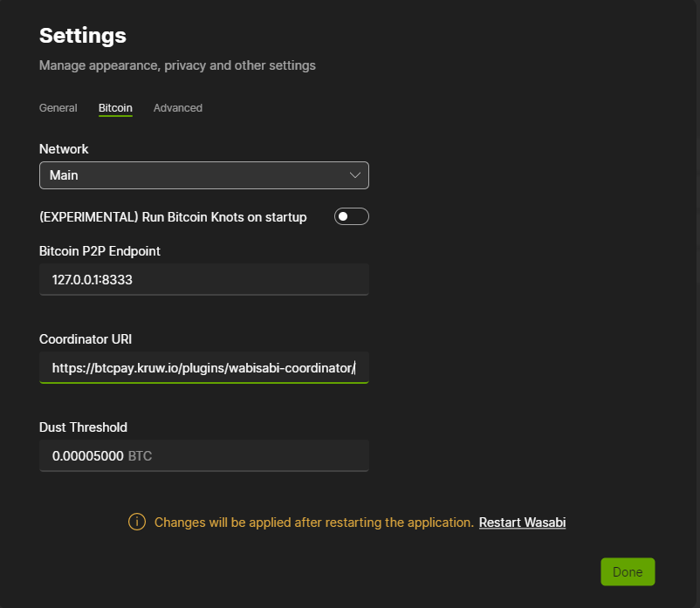Click the "Changes will be applied" warning text
The height and width of the screenshot is (608, 700).
pyautogui.click(x=313, y=523)
